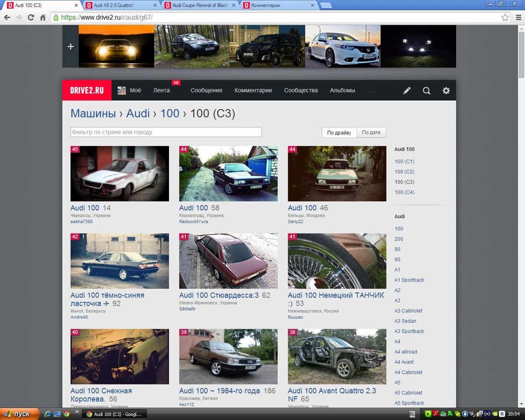Open Audi 100 Немецкий ТАНЧИК title
Viewport: 525px width, 420px height.
tap(336, 300)
